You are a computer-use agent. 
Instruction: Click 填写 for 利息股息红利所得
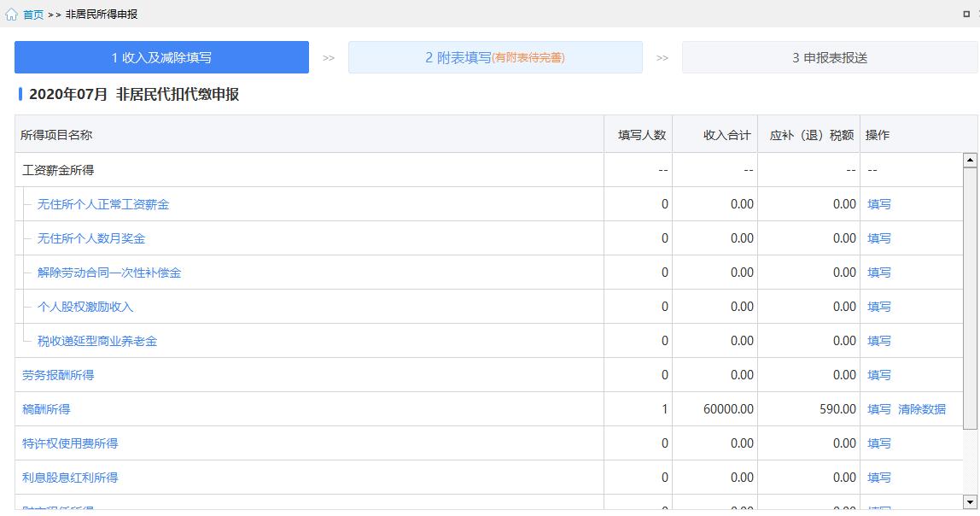pos(879,478)
